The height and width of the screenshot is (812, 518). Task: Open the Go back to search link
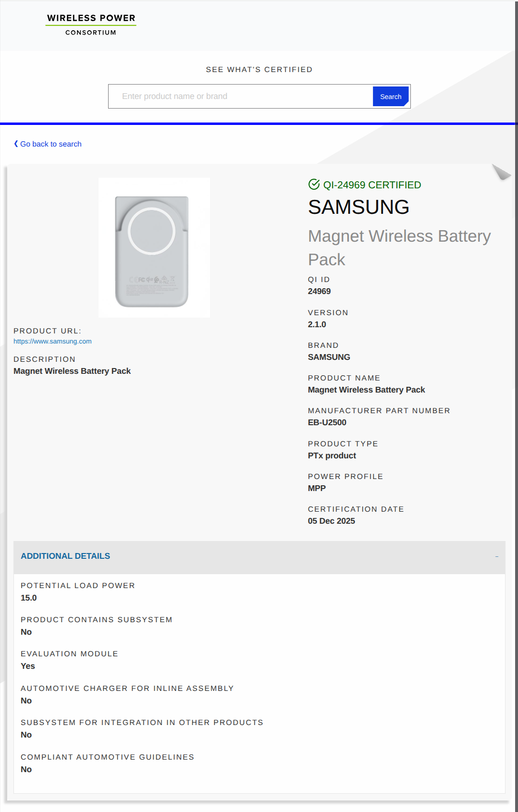pos(51,144)
